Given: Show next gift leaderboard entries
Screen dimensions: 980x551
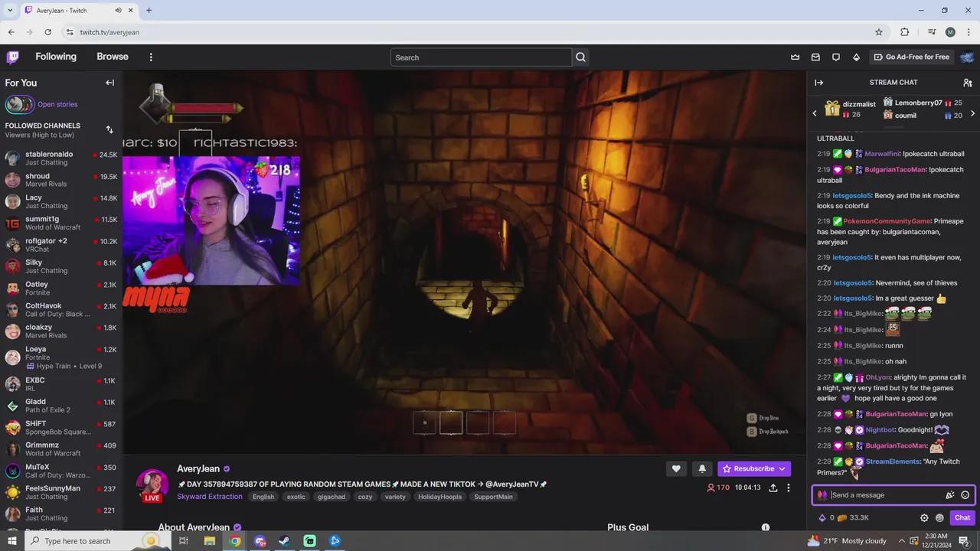Looking at the screenshot, I should pyautogui.click(x=972, y=114).
